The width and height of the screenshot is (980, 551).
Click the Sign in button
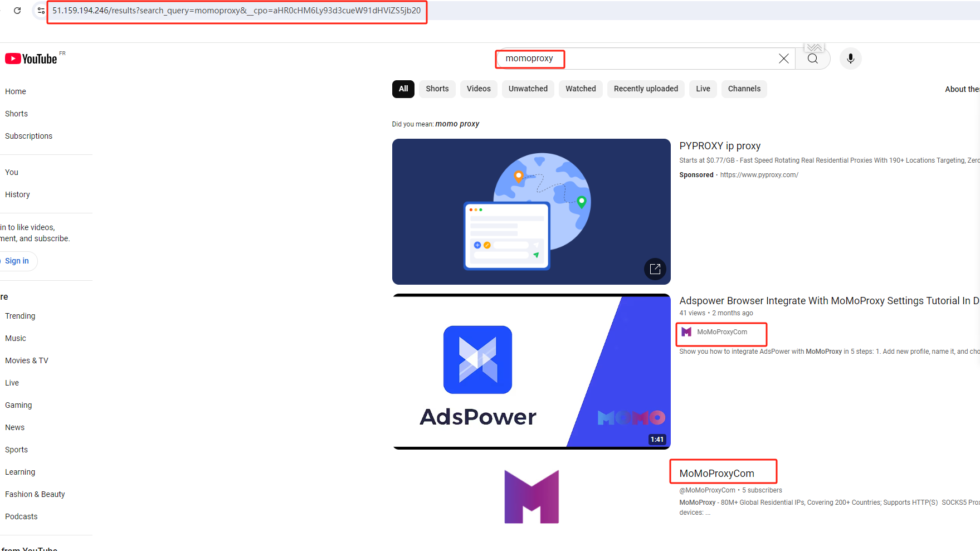point(17,261)
